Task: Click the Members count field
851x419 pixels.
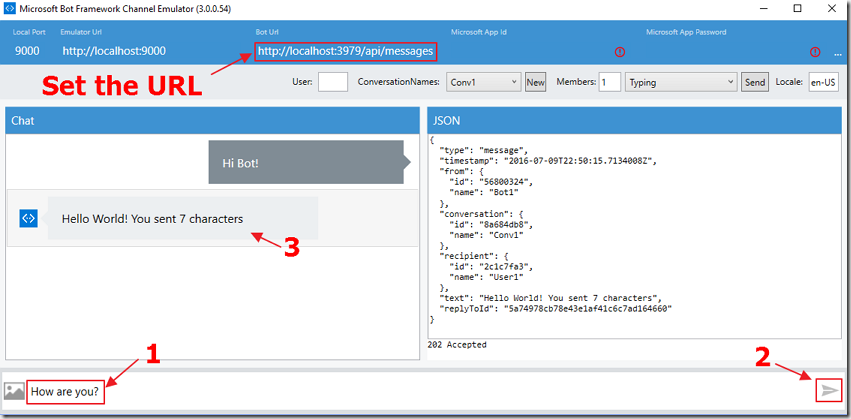Action: 610,82
